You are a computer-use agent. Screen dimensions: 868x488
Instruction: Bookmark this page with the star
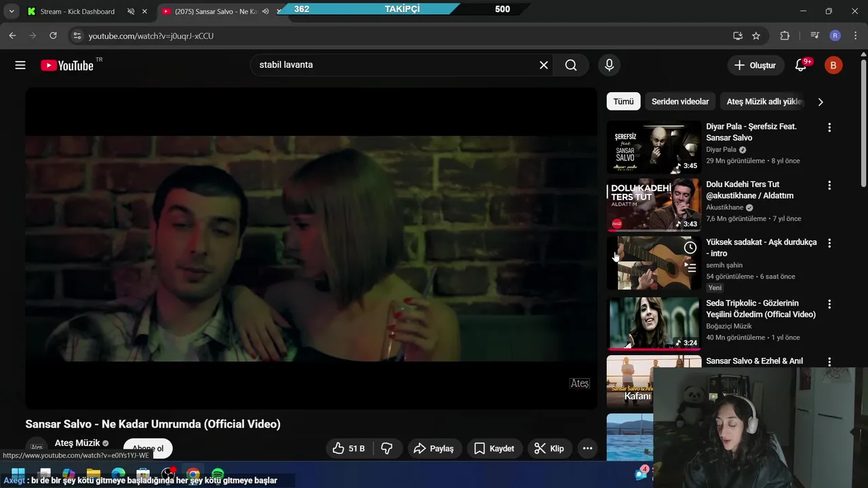(756, 36)
